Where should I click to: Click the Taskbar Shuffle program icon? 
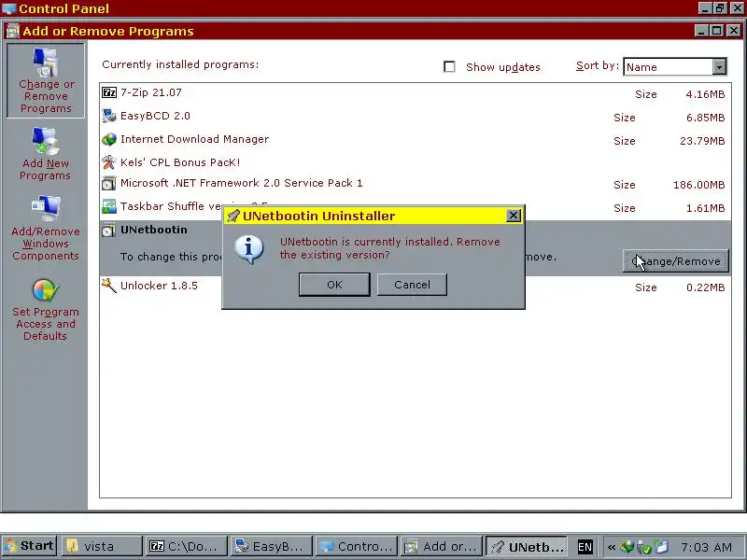pos(109,206)
